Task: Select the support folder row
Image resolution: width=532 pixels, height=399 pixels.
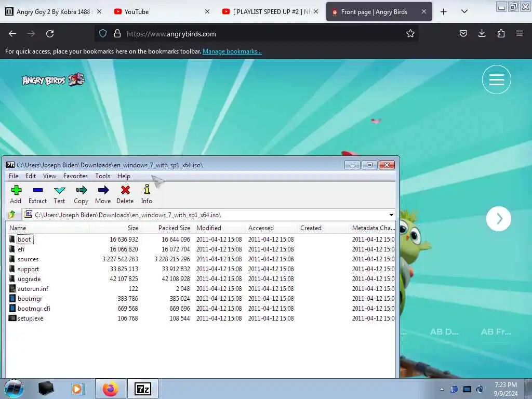Action: coord(200,269)
